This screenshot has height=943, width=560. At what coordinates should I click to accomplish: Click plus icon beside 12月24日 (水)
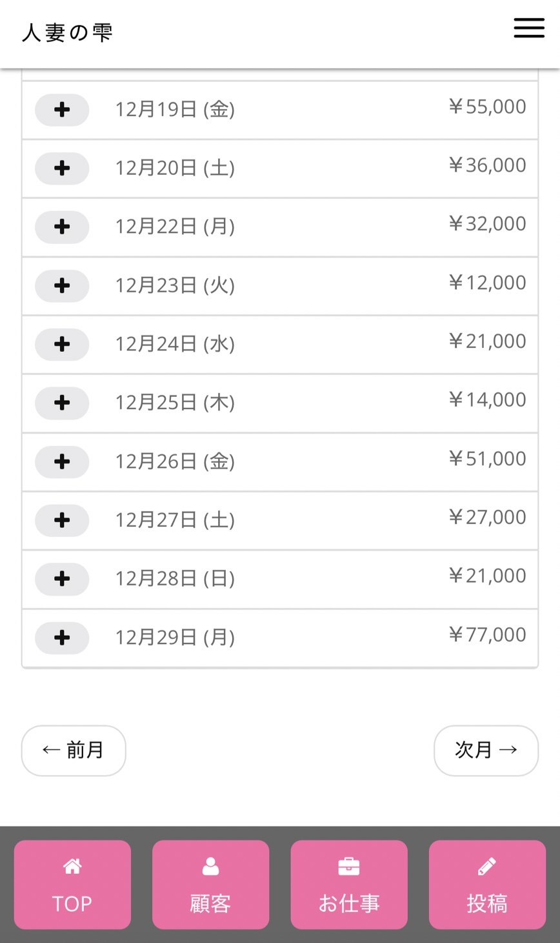click(x=62, y=344)
